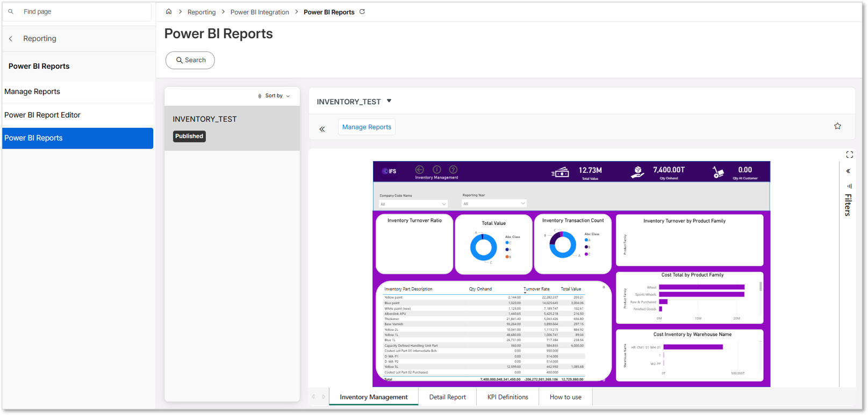868x415 pixels.
Task: Expand the INVENTORY_TEST title dropdown arrow
Action: 389,101
